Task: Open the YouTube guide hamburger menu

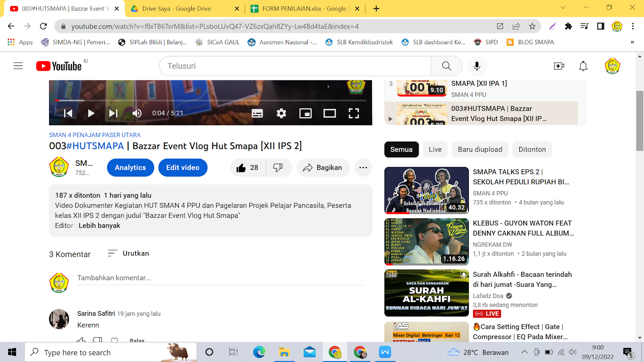Action: 18,66
